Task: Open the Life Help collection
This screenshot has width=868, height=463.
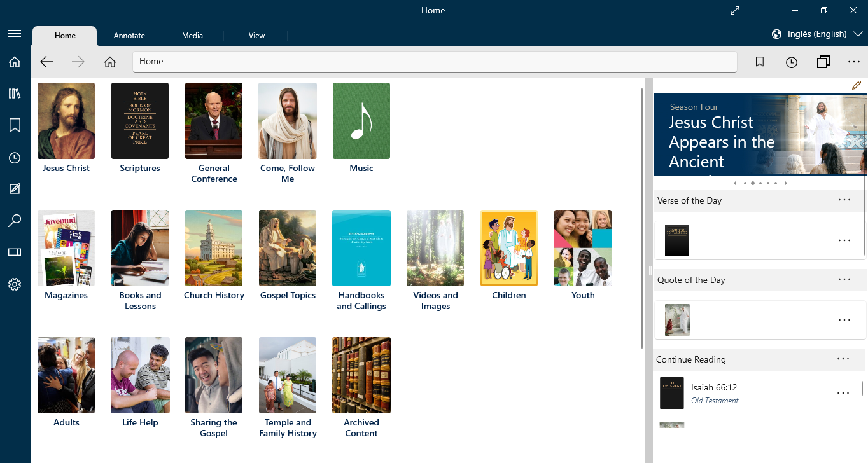Action: 140,383
